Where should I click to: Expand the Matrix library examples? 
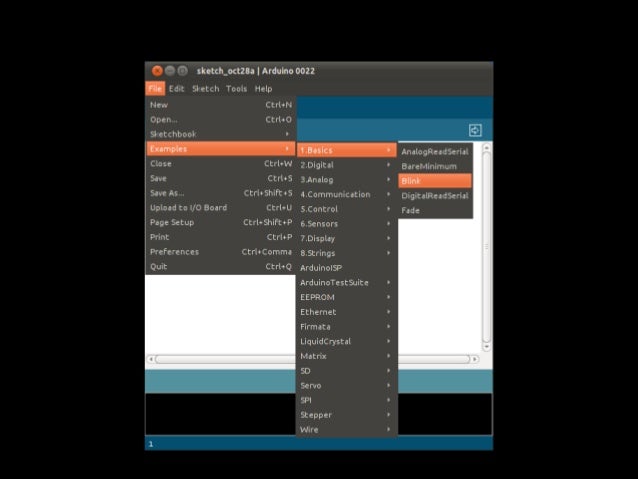[346, 356]
